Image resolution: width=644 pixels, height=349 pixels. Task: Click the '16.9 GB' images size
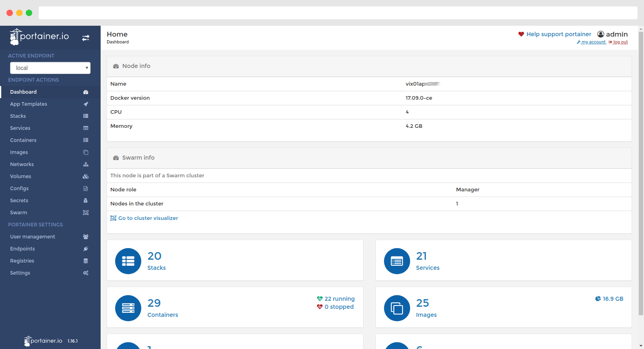coord(609,299)
